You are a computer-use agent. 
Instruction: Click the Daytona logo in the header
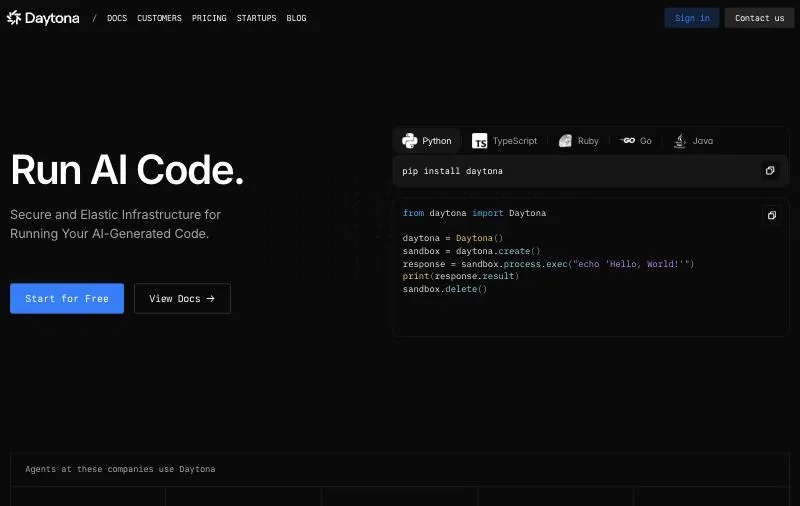pos(43,18)
